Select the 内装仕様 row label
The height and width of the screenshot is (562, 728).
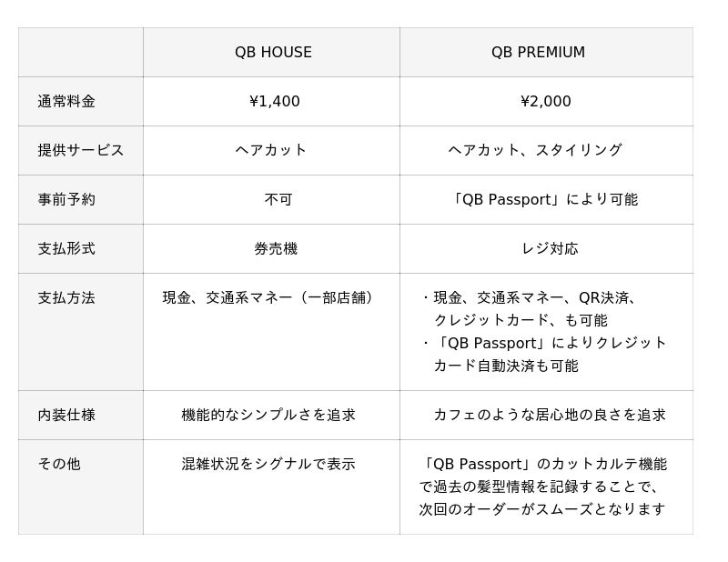pyautogui.click(x=66, y=416)
